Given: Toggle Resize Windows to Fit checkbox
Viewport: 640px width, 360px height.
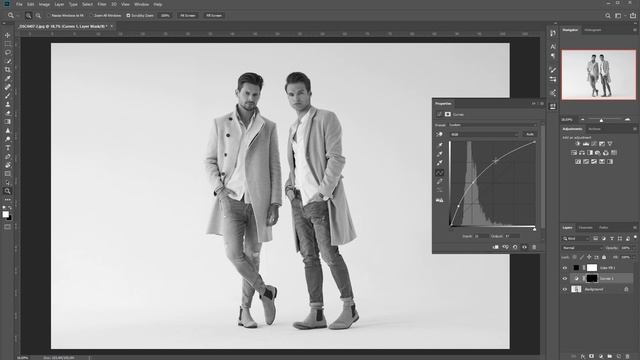Looking at the screenshot, I should [49, 16].
